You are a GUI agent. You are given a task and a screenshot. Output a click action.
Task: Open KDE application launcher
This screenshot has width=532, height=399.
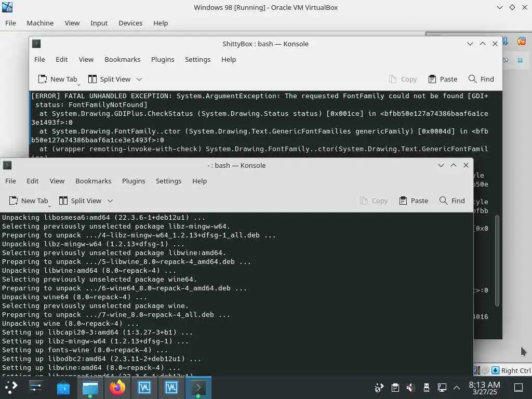(10, 388)
